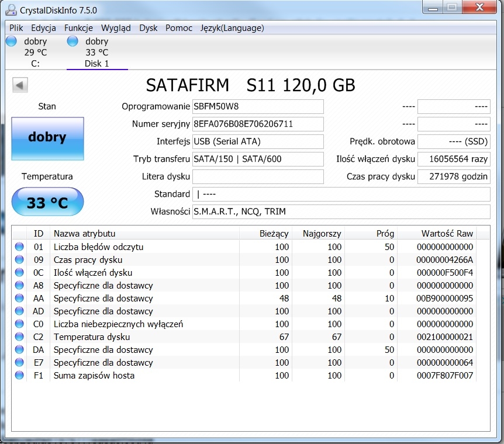This screenshot has height=444, width=504.
Task: Open the Plik menu
Action: (16, 28)
